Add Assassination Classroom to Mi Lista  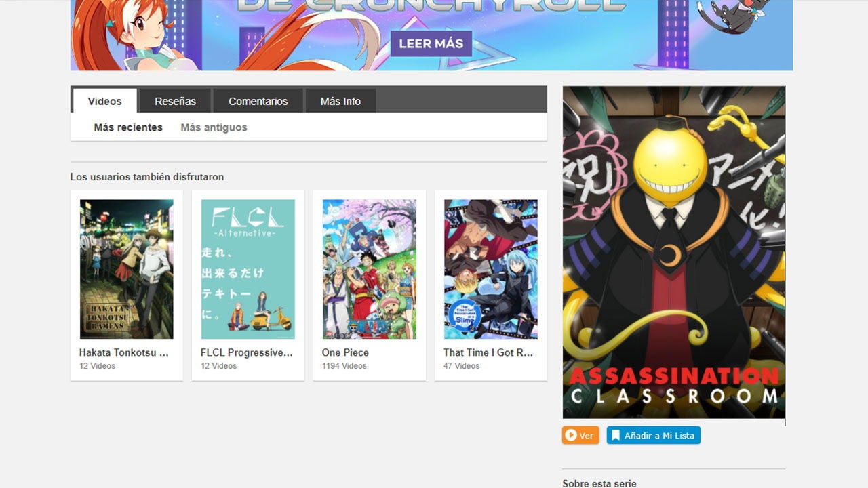[x=653, y=435]
